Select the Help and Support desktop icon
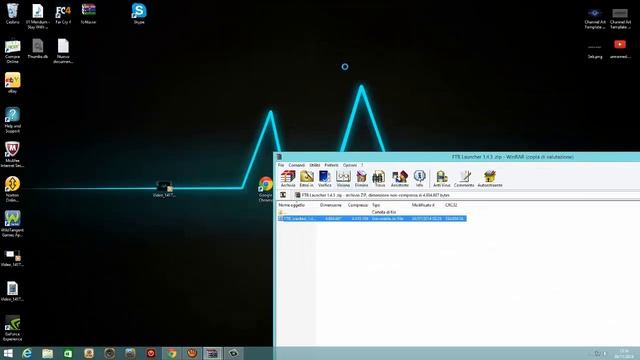Viewport: 640px width, 360px height. [13, 120]
